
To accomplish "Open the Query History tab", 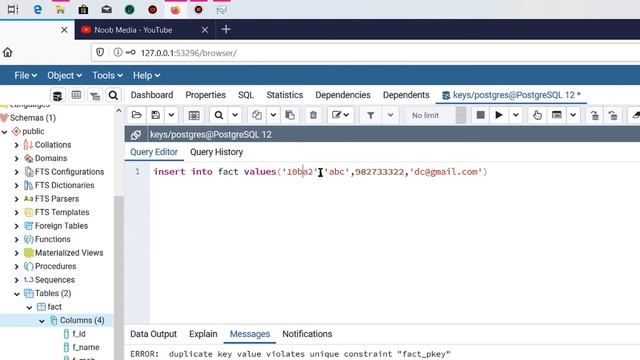I will click(x=216, y=152).
